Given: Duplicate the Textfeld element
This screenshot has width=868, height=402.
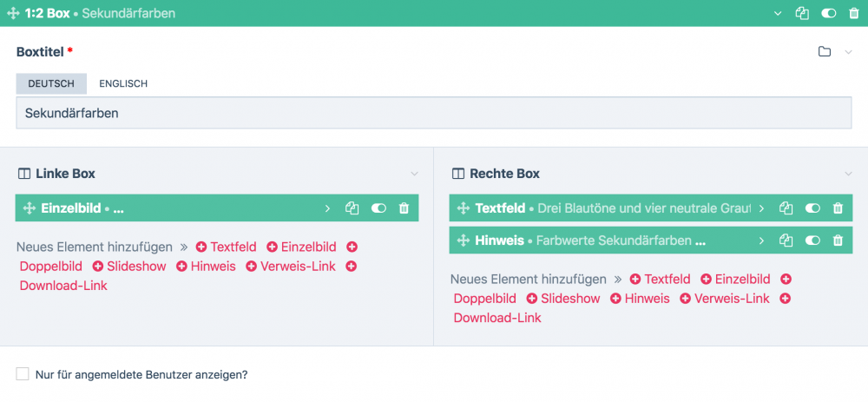Looking at the screenshot, I should click(x=786, y=208).
